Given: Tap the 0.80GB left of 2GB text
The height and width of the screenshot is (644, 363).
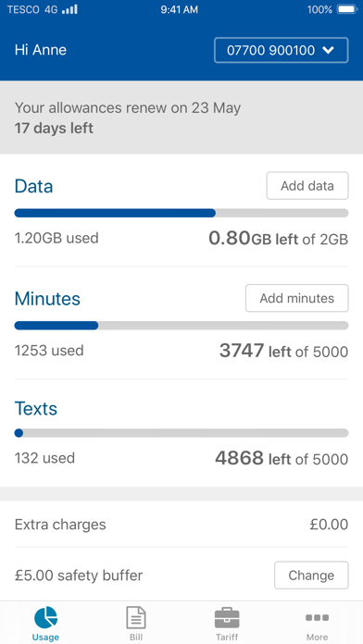Looking at the screenshot, I should pyautogui.click(x=279, y=238).
